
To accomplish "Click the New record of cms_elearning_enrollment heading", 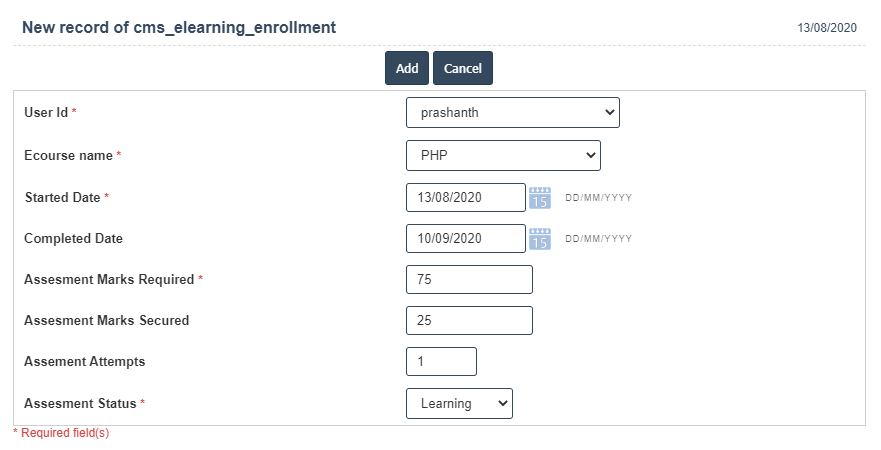I will [179, 28].
